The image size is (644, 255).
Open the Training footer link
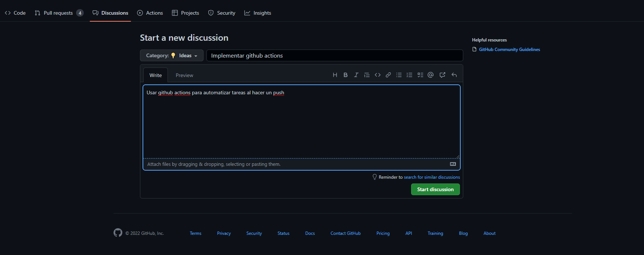point(435,233)
